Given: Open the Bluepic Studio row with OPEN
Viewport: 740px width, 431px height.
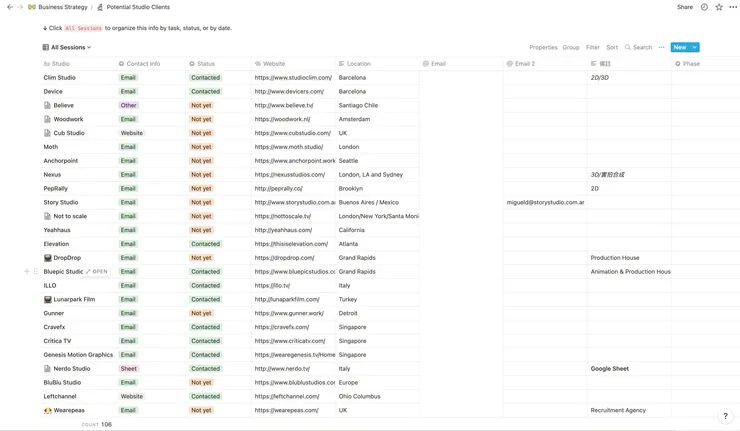Looking at the screenshot, I should click(97, 271).
